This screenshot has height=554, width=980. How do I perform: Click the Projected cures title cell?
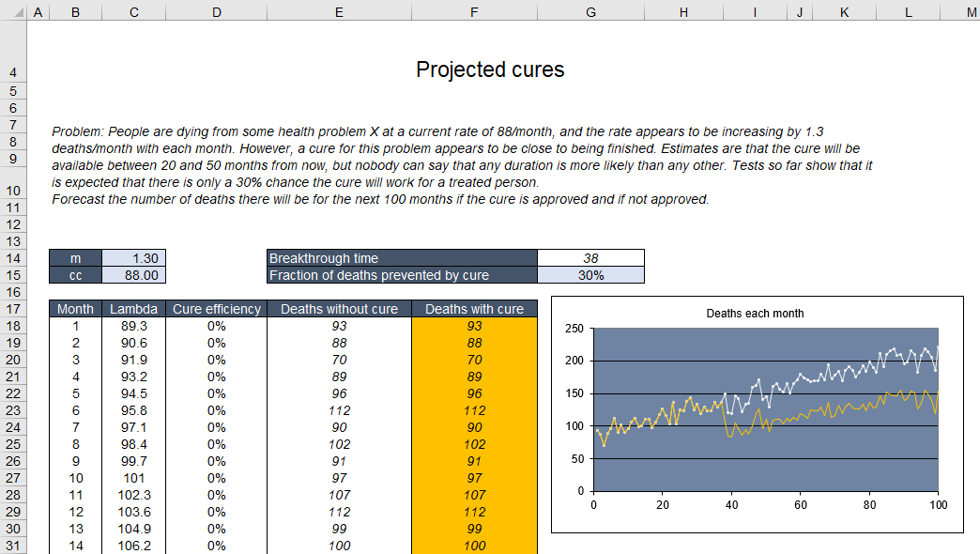click(x=488, y=68)
